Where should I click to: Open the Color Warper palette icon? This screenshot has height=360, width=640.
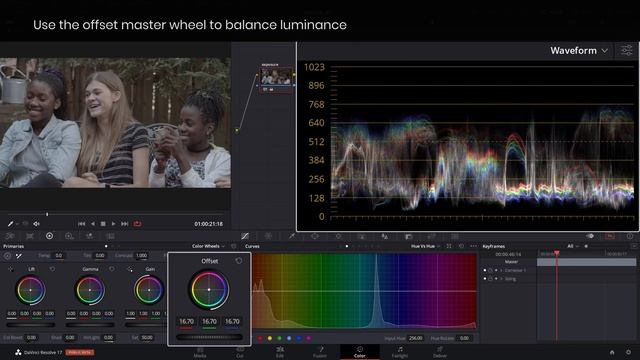[269, 236]
